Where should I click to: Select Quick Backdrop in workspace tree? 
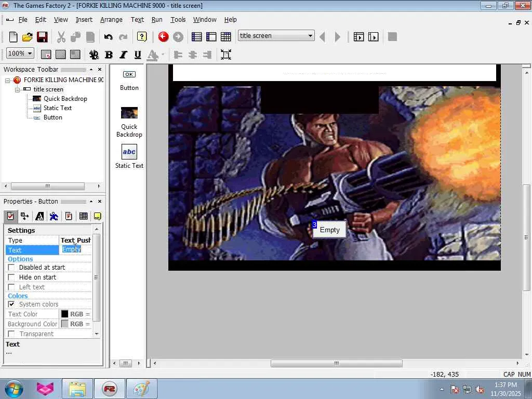coord(65,99)
